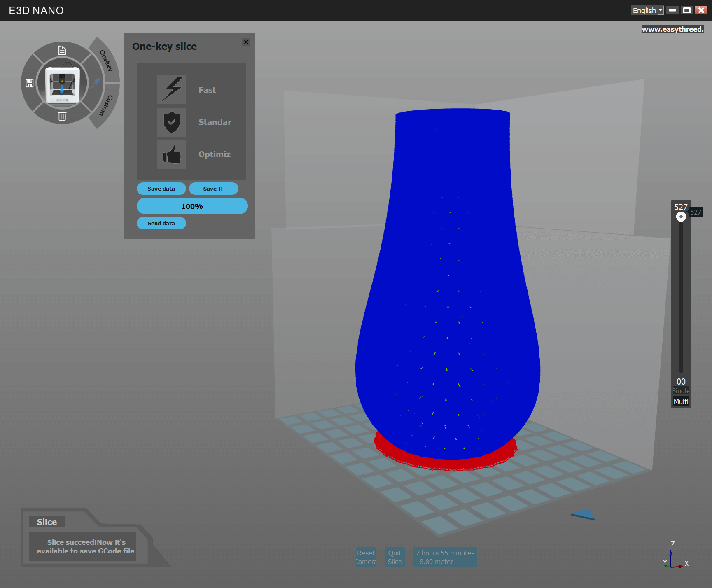Open a model using the document icon

[62, 50]
